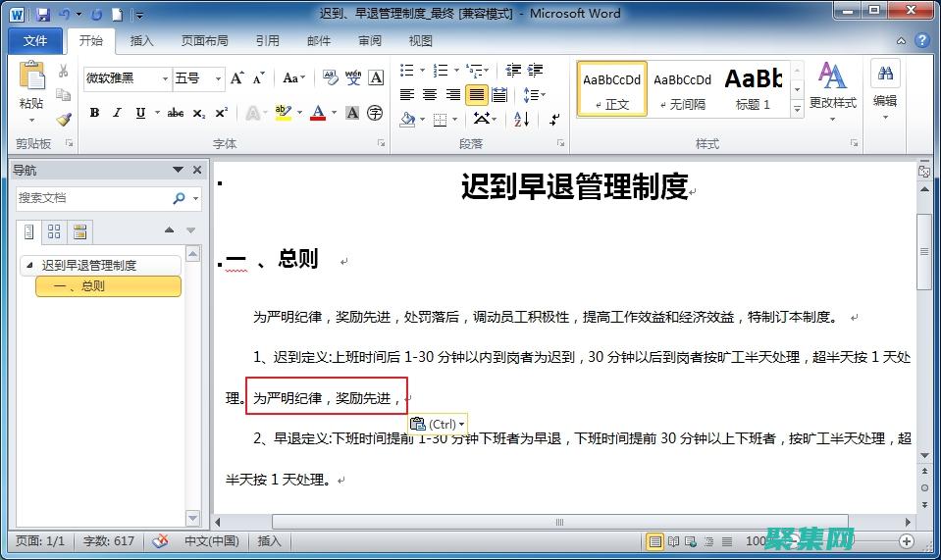Open the font name dropdown 微软雅黑
Image resolution: width=941 pixels, height=560 pixels.
click(x=165, y=78)
